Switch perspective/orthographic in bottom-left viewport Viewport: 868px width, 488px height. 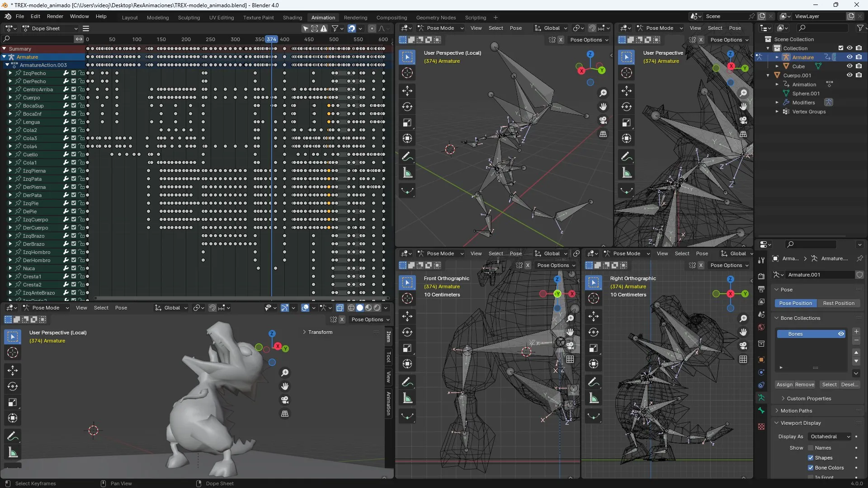(x=285, y=414)
